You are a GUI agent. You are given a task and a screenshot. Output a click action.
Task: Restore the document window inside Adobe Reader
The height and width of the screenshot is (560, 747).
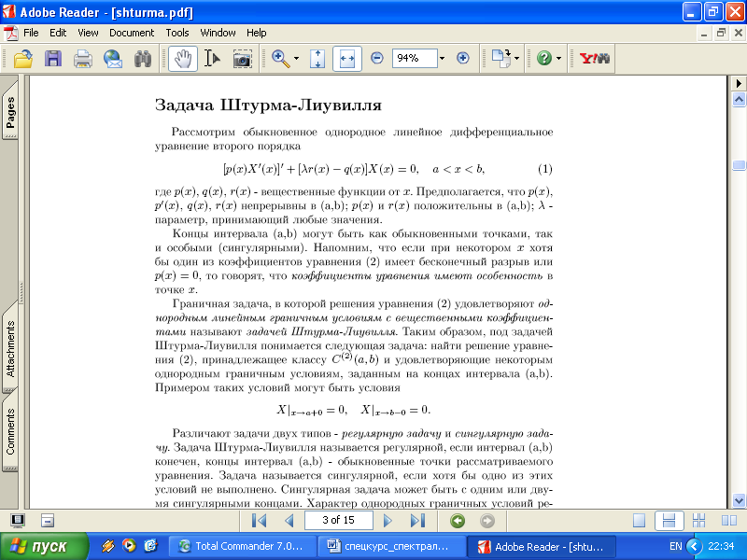pos(721,33)
